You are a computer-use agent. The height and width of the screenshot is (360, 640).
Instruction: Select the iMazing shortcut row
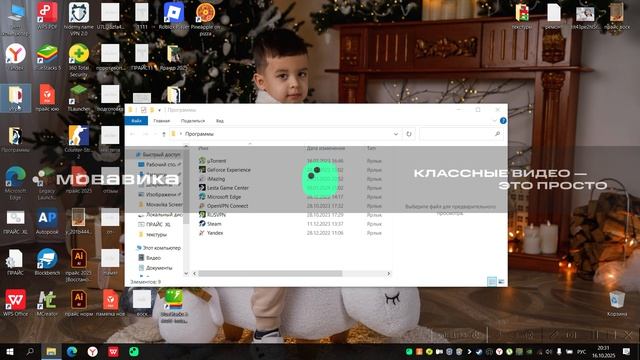[291, 179]
